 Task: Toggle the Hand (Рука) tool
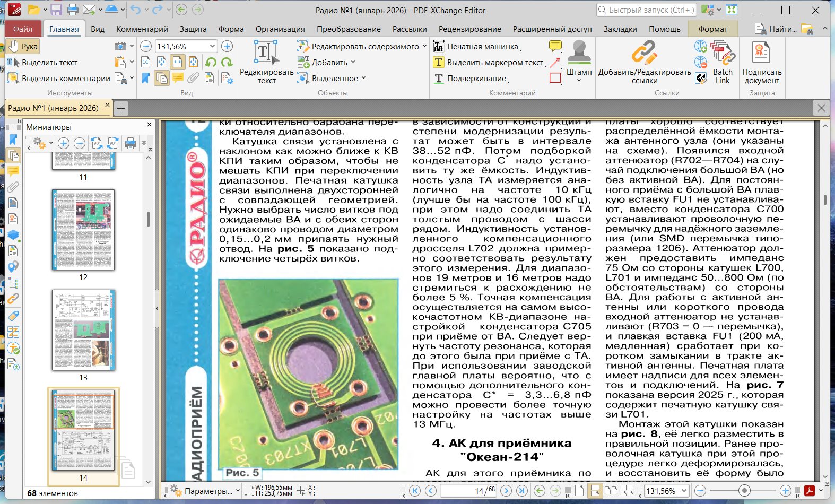click(23, 47)
